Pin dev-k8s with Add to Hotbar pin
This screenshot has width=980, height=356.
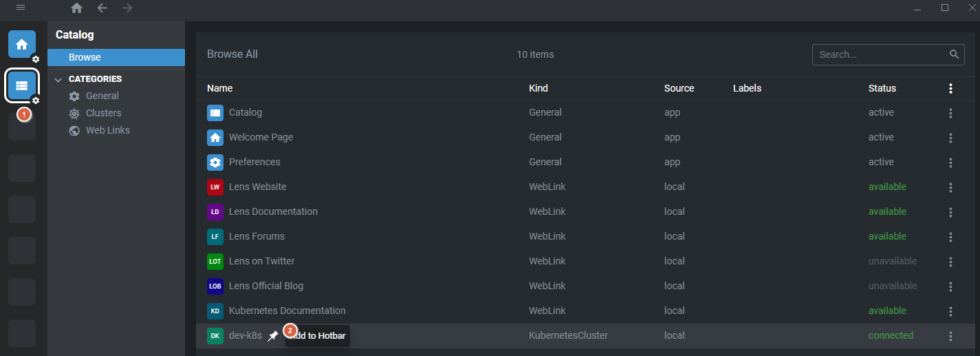(273, 336)
